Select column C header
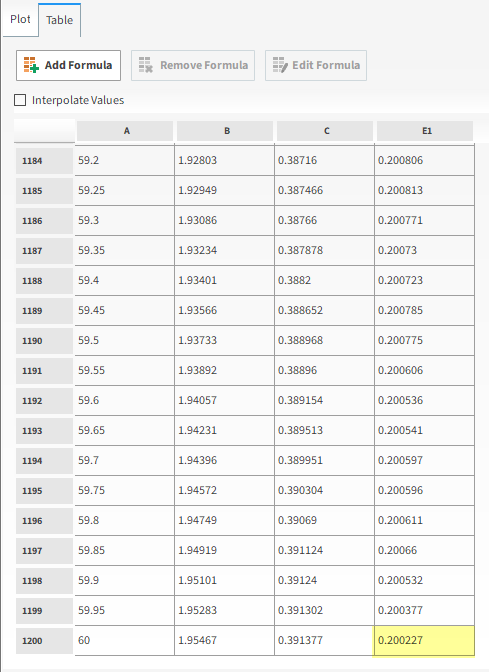The height and width of the screenshot is (672, 489). pyautogui.click(x=325, y=131)
